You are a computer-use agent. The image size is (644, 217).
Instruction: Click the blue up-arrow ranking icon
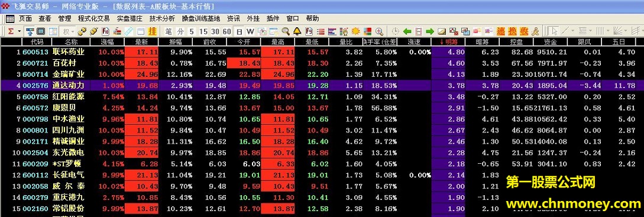30,31
